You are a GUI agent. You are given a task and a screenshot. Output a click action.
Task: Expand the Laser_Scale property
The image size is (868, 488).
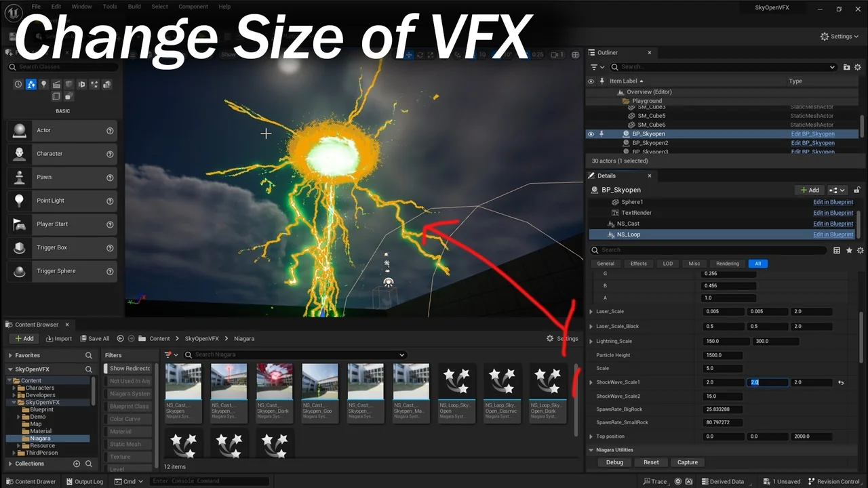(x=591, y=312)
